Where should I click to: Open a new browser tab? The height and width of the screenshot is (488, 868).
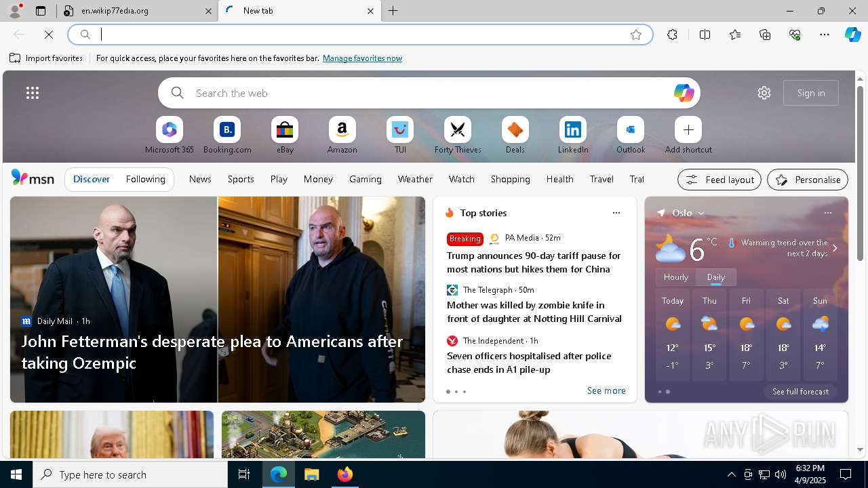[x=393, y=11]
